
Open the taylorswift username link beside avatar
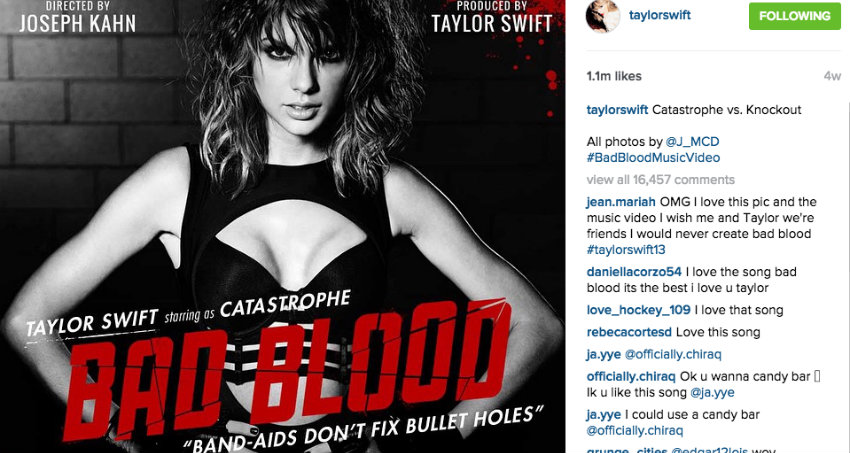pyautogui.click(x=660, y=15)
